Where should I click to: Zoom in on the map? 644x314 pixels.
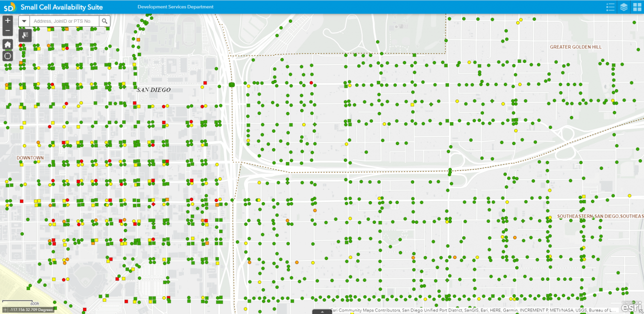pyautogui.click(x=7, y=21)
